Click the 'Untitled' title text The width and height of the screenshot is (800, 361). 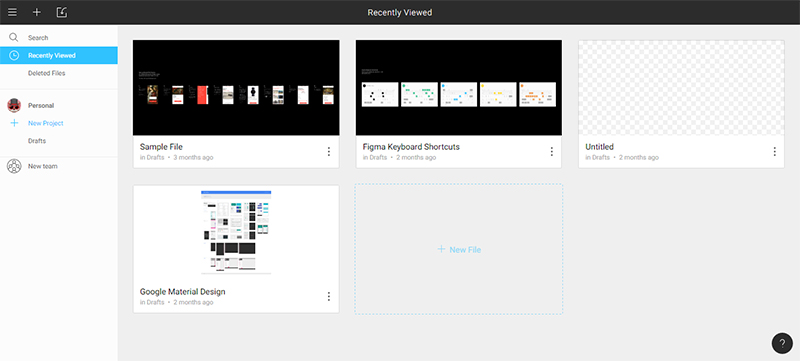click(x=599, y=147)
